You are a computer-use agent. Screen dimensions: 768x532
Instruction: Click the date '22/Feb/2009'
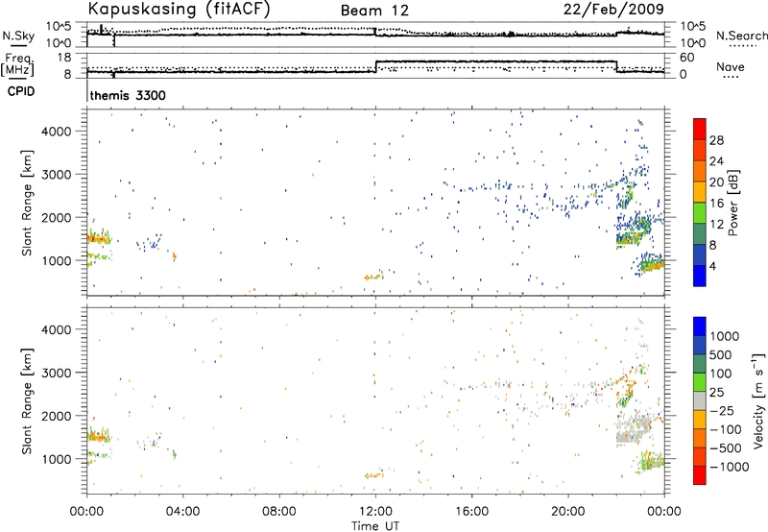tap(613, 9)
